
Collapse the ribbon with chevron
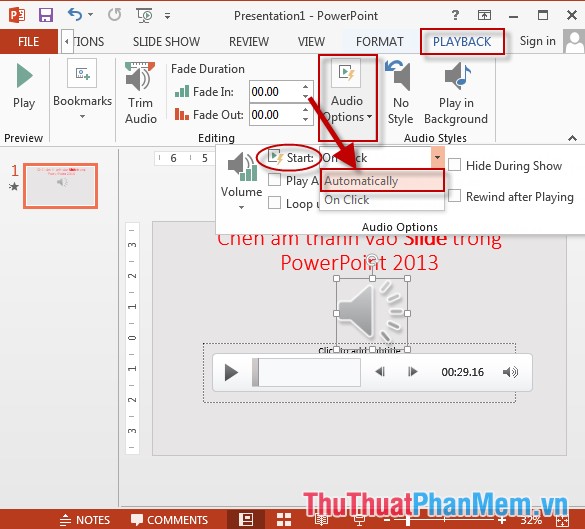pos(572,138)
